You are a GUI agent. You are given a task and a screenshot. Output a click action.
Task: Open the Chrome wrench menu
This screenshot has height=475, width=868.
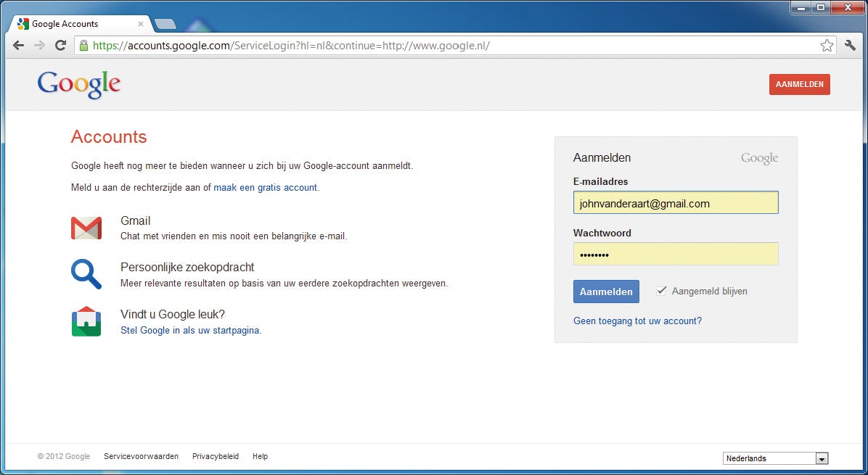click(x=850, y=46)
